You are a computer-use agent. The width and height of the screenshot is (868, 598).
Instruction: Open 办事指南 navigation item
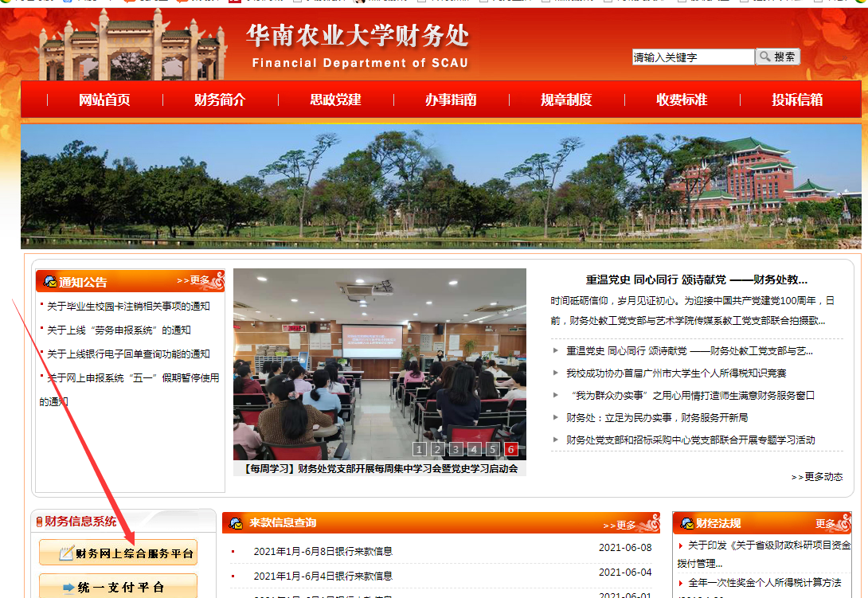(x=451, y=100)
